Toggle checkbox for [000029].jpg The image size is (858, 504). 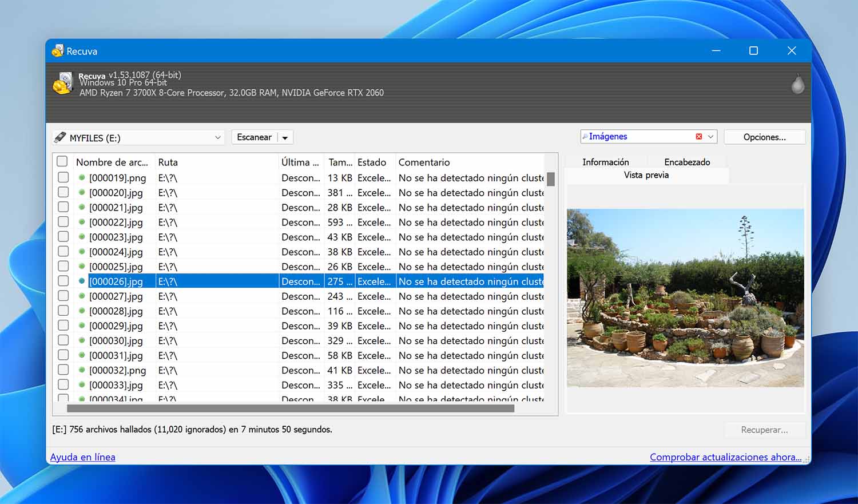[x=63, y=326]
